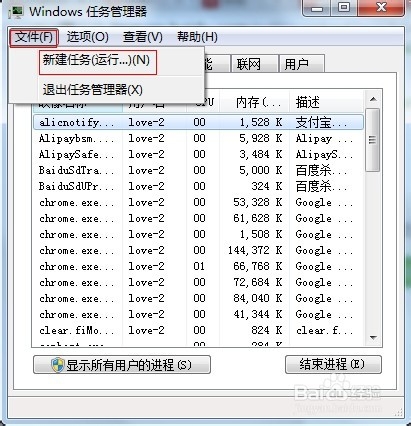Select chrome.exe row using 61,628 K
This screenshot has height=426, width=411.
198,218
